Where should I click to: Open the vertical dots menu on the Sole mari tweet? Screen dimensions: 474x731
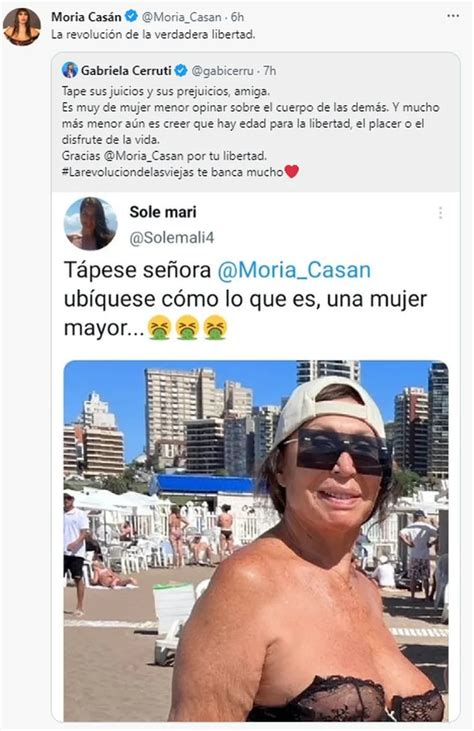(x=440, y=213)
